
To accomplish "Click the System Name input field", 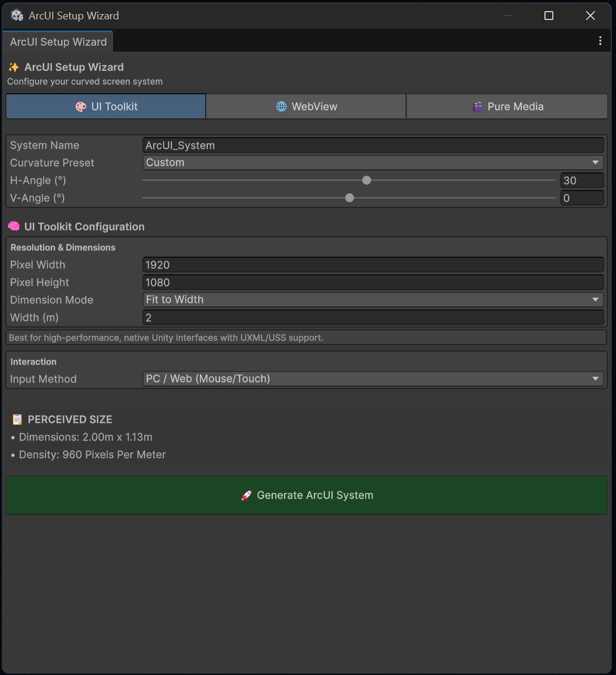I will pos(373,145).
